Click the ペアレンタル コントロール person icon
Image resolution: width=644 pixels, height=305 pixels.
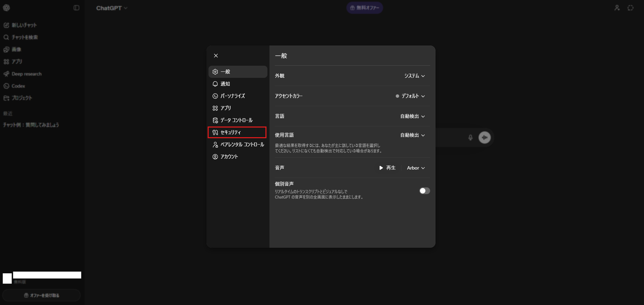215,145
